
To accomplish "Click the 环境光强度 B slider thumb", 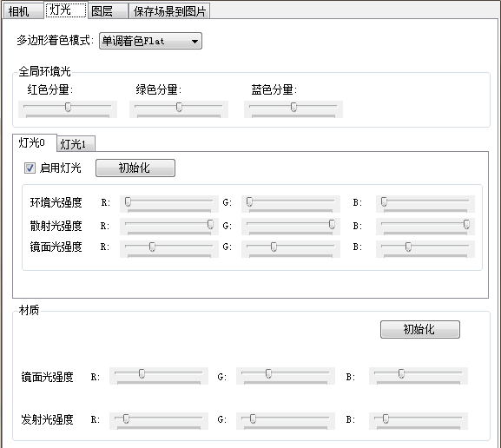I will point(384,201).
